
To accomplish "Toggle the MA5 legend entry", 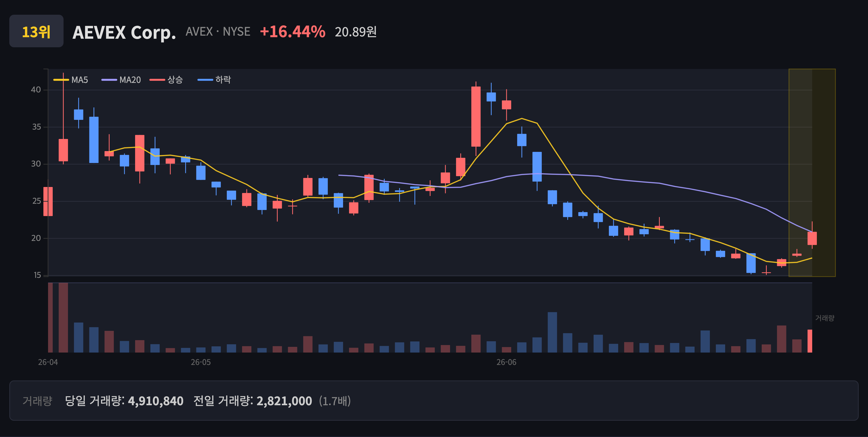I will [71, 80].
